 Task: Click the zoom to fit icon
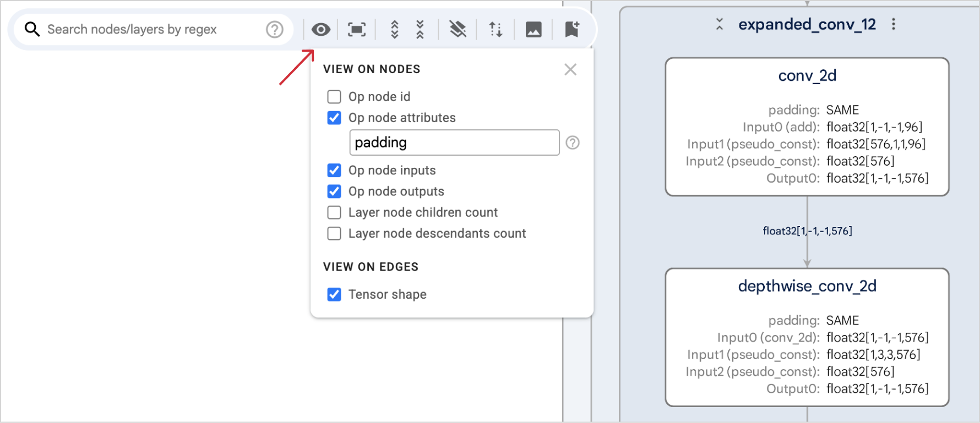[357, 29]
